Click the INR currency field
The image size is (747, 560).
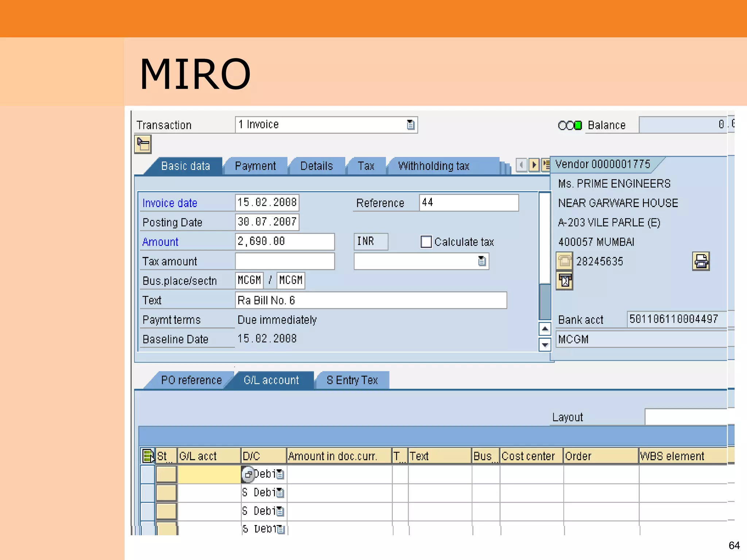[x=371, y=242]
